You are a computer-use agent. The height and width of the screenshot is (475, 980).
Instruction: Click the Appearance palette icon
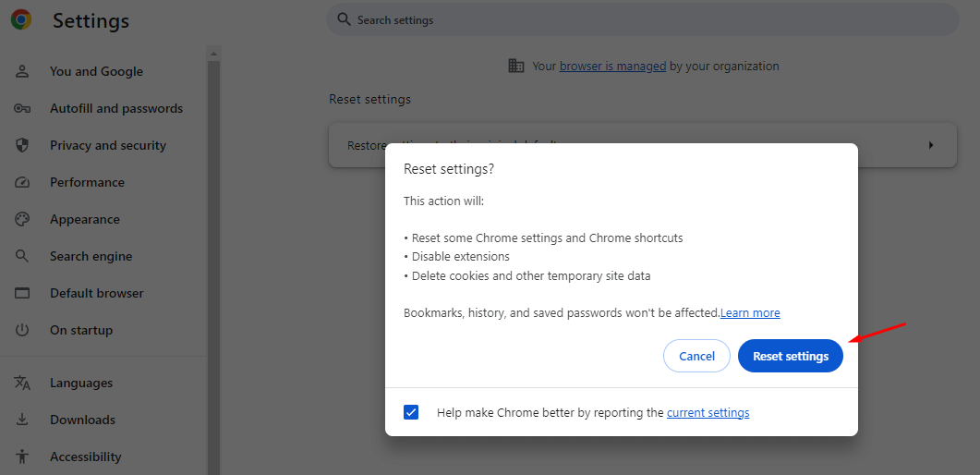[23, 219]
